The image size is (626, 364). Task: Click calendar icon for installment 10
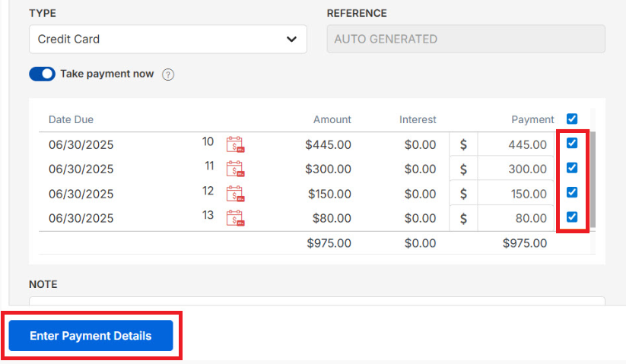235,144
